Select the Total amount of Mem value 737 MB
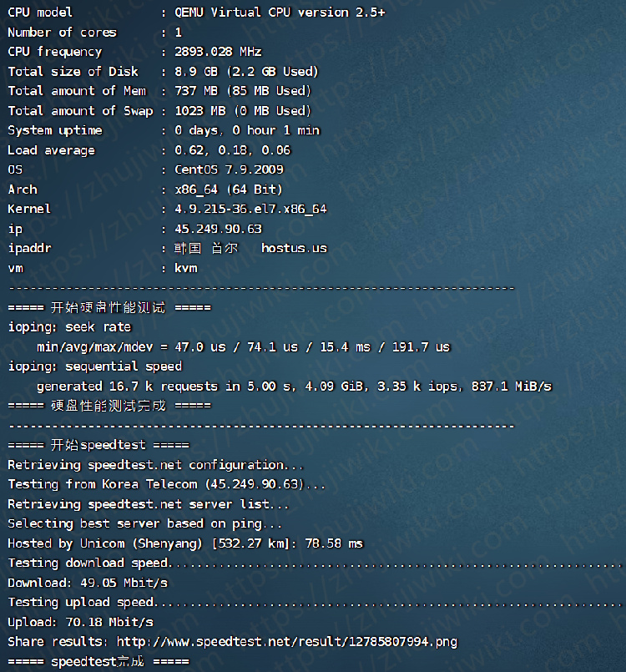Viewport: 626px width, 672px height. 196,91
